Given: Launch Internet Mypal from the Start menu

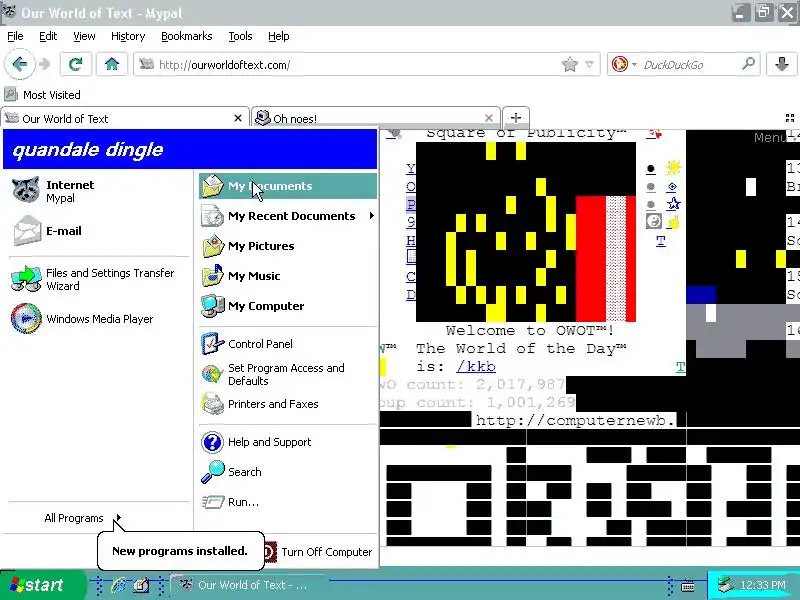Looking at the screenshot, I should pos(97,191).
